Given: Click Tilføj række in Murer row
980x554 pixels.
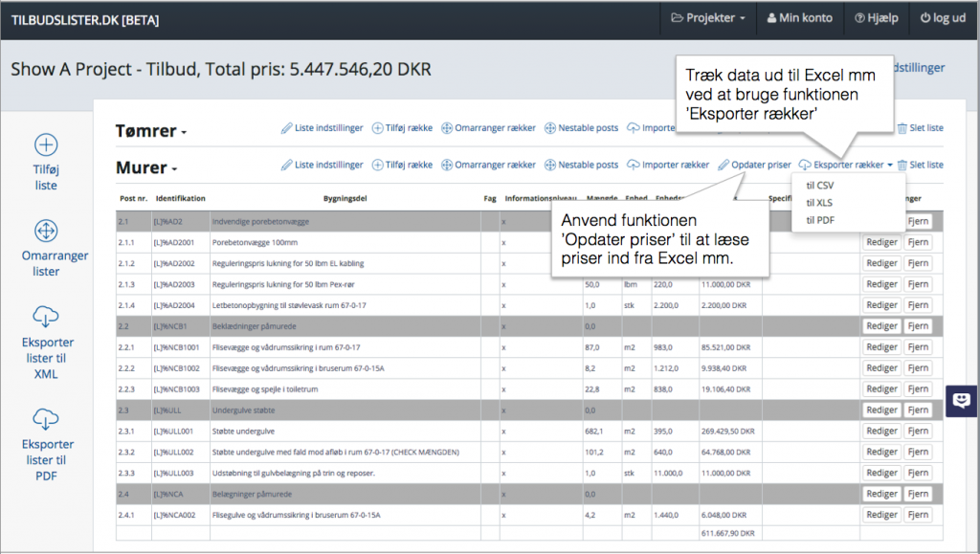Looking at the screenshot, I should pos(402,165).
